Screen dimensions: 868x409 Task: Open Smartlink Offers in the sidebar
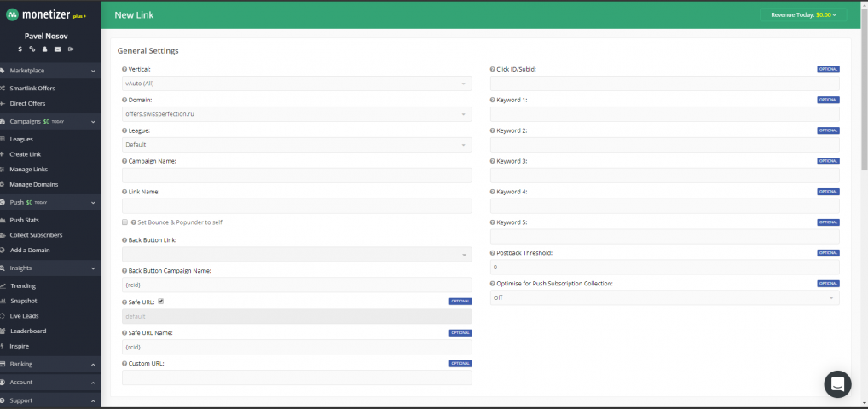pos(32,88)
